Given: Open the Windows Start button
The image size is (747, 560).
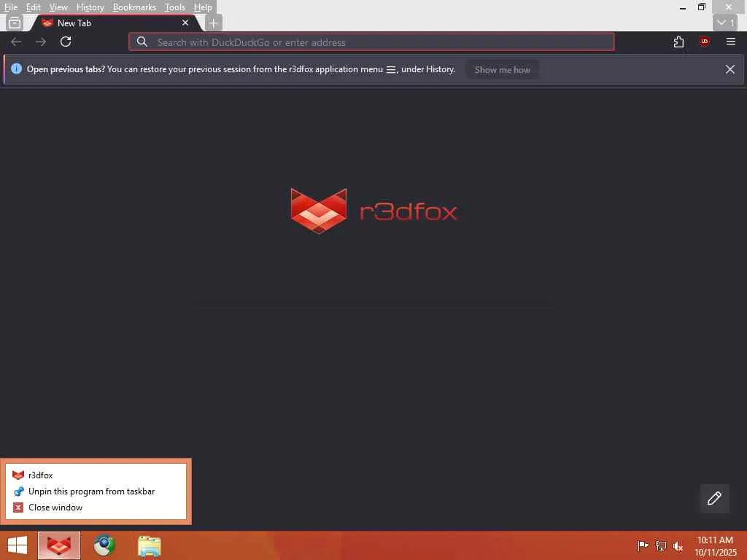Looking at the screenshot, I should click(x=18, y=545).
